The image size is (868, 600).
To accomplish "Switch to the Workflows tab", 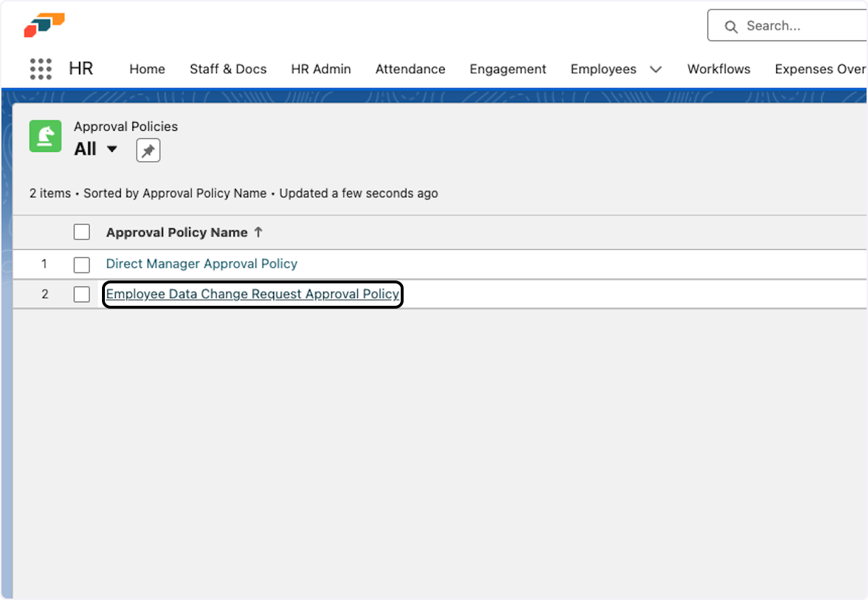I will click(x=718, y=69).
